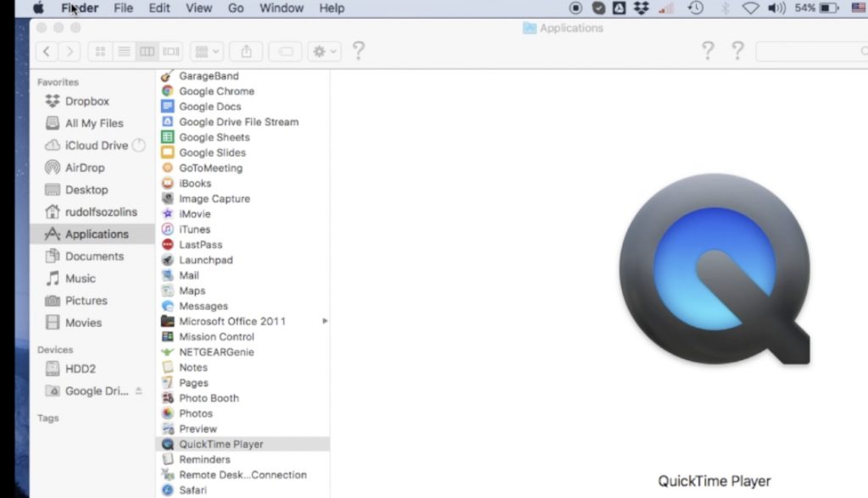The height and width of the screenshot is (498, 868).
Task: Open the Apple menu
Action: tap(38, 8)
